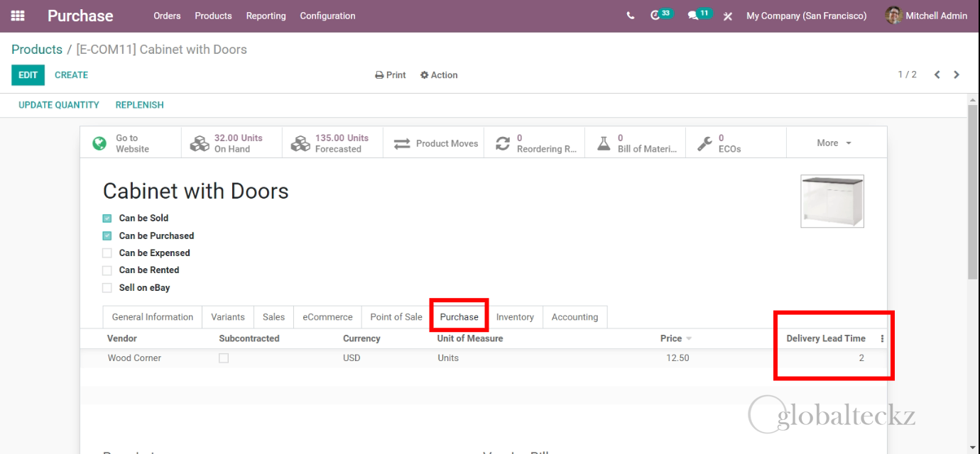The height and width of the screenshot is (454, 980).
Task: Click the Go to Website globe icon
Action: coord(99,143)
